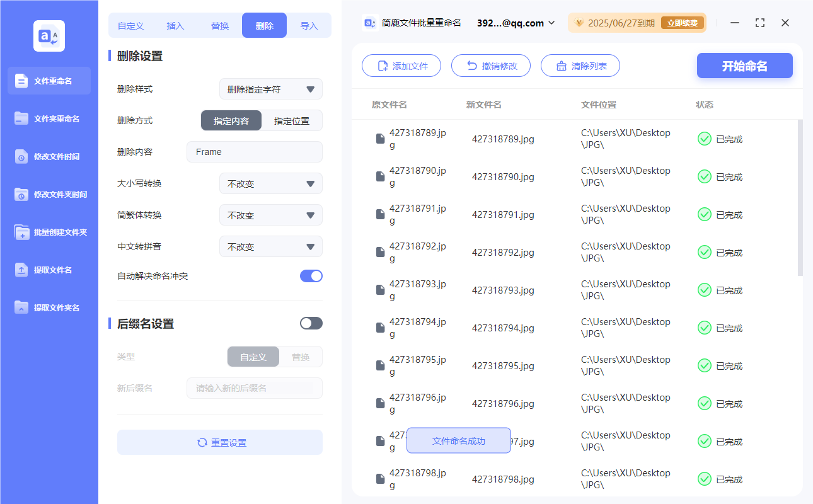Click the 新后缀名 input field
Viewport: 813px width, 504px height.
coord(255,388)
